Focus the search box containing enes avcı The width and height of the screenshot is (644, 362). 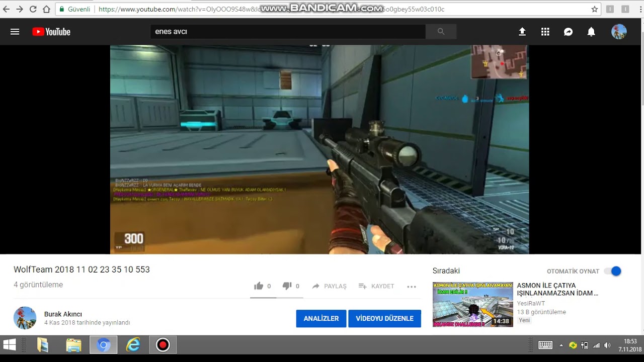point(288,32)
